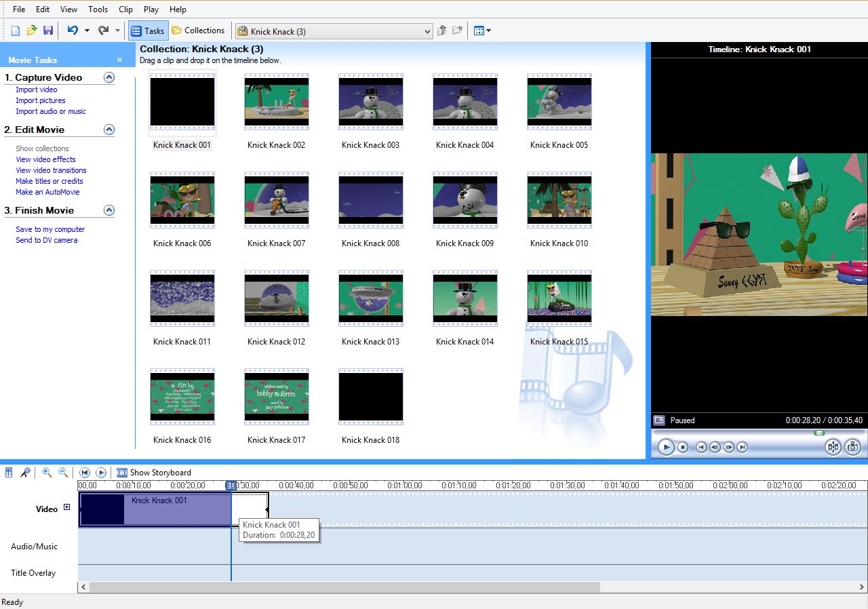Click Make an AutoMovie
The image size is (868, 609).
[47, 192]
